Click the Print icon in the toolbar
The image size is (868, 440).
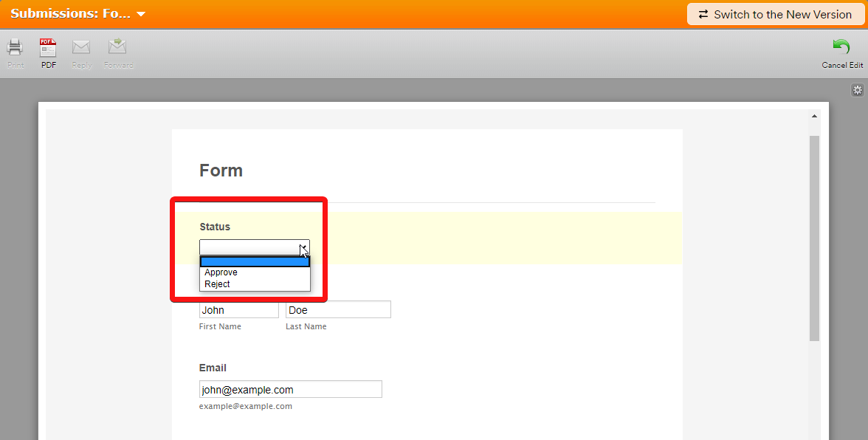15,49
